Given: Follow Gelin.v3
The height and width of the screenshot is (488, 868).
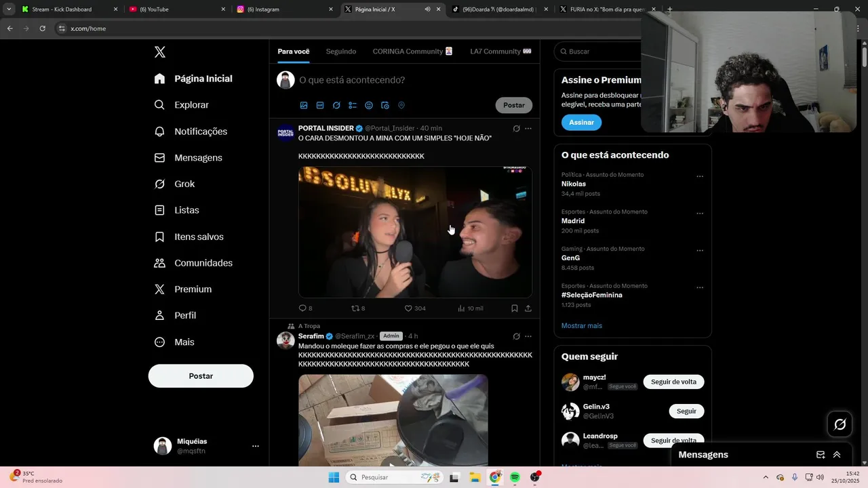Looking at the screenshot, I should 686,411.
